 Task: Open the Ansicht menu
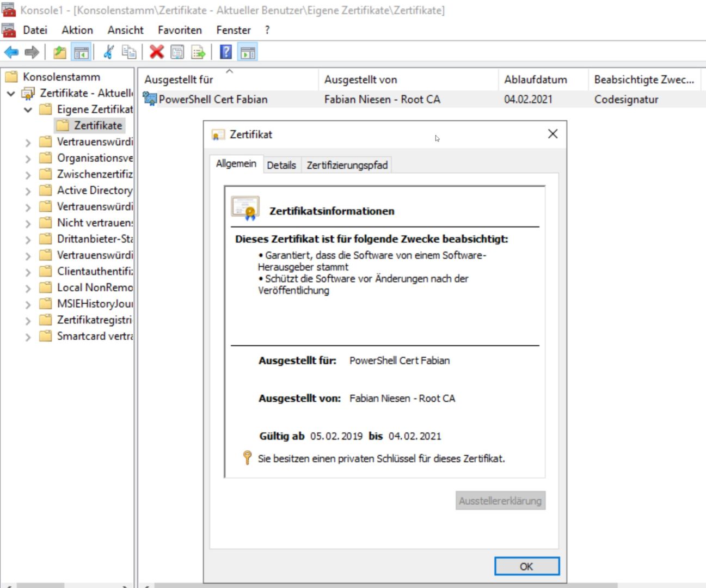tap(126, 30)
